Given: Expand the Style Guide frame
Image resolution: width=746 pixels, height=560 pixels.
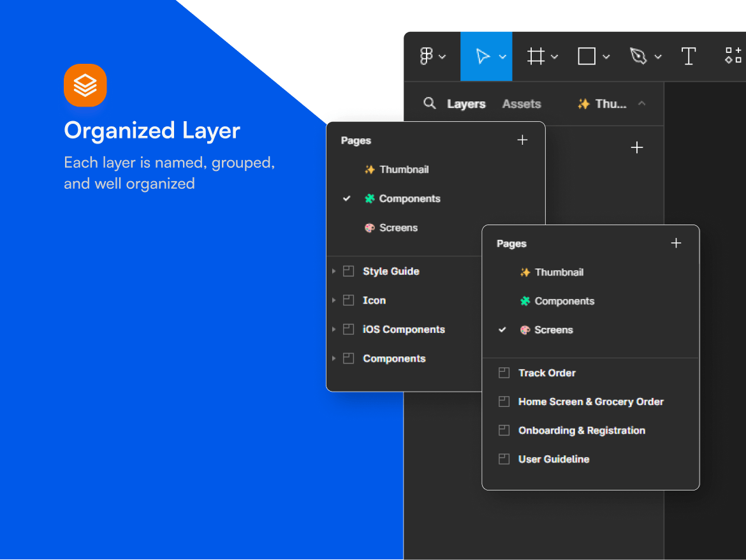Looking at the screenshot, I should (333, 272).
